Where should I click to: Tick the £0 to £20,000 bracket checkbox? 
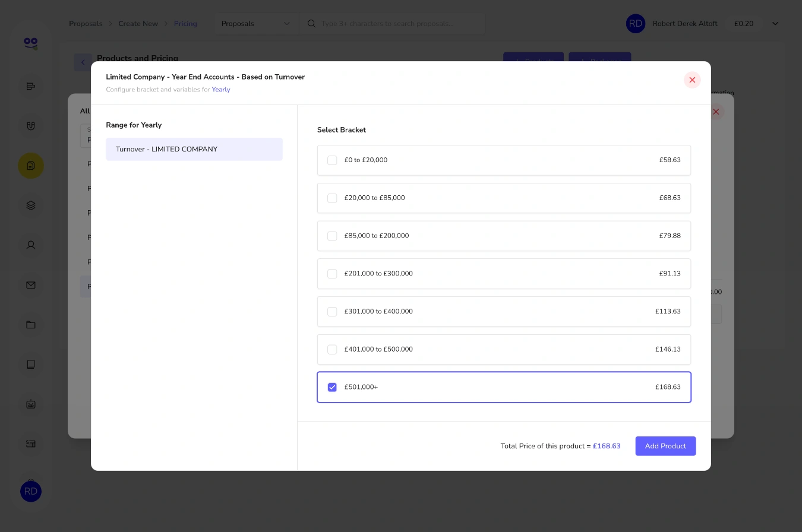pos(332,160)
